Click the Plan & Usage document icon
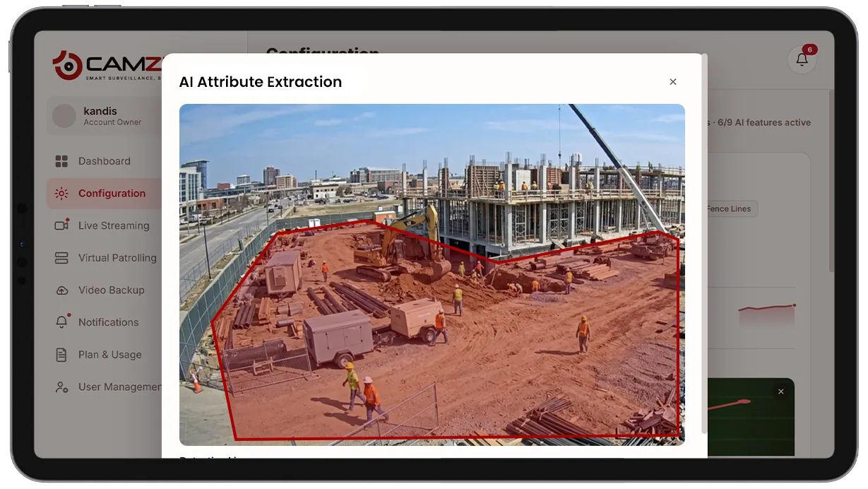The width and height of the screenshot is (868, 489). point(61,355)
